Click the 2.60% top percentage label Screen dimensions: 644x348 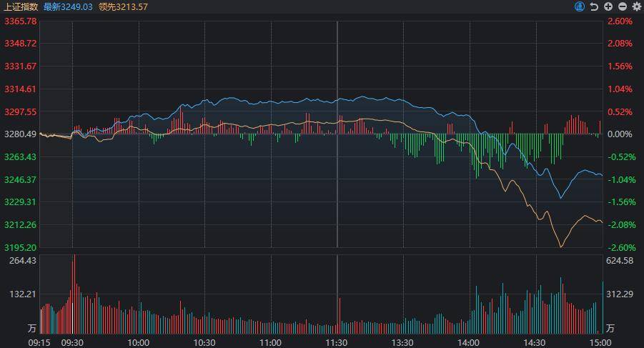[620, 21]
